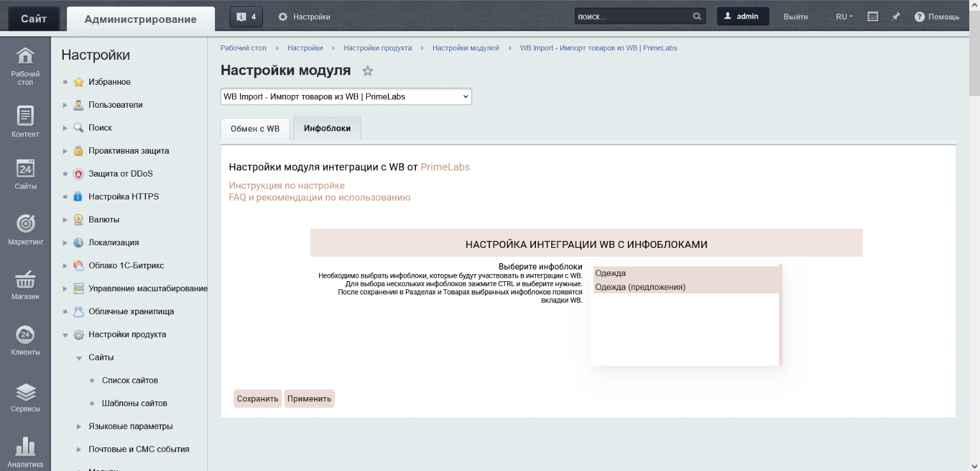Toggle the pin icon in the top bar
The width and height of the screenshot is (980, 471).
coord(895,17)
